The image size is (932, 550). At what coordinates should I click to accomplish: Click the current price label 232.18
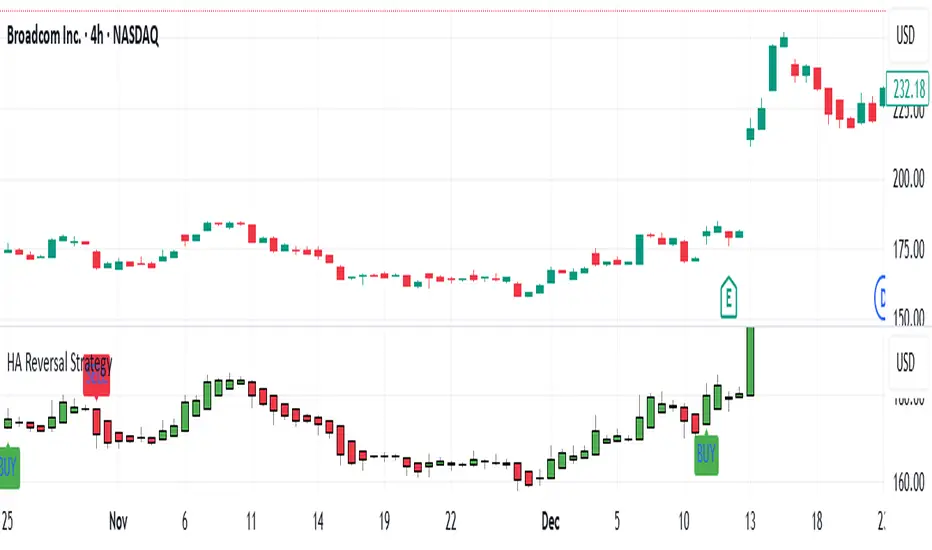point(908,89)
